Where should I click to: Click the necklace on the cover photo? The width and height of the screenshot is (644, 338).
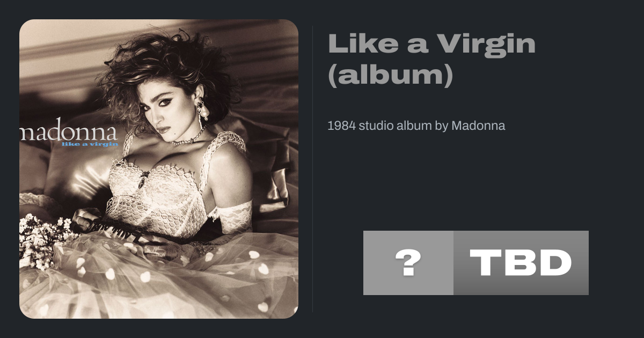[x=189, y=137]
